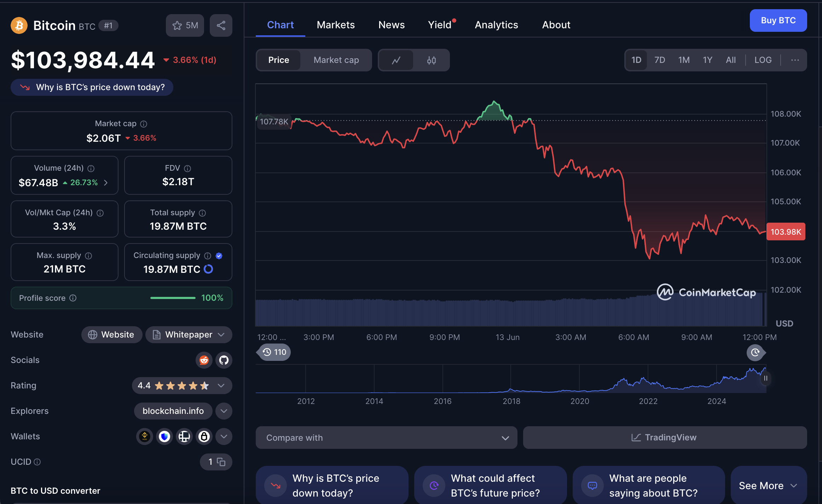Click Volume (24h) info icon
Viewport: 822px width, 504px height.
pos(91,169)
